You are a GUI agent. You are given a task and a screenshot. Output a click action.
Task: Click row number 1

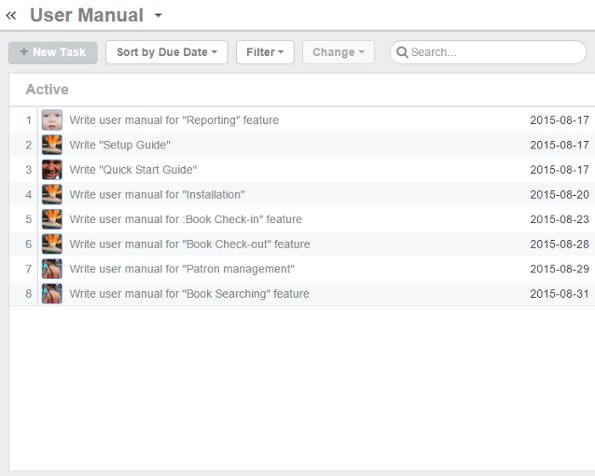(x=29, y=120)
